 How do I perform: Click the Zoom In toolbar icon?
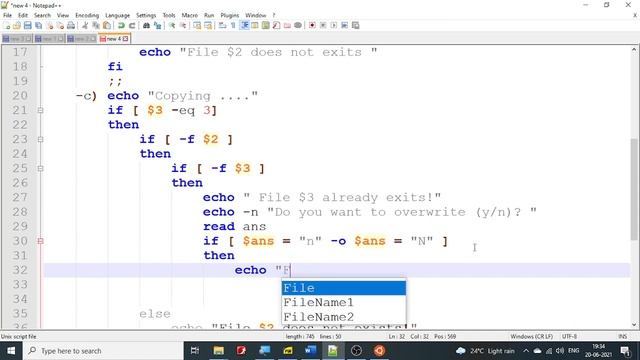point(172,25)
